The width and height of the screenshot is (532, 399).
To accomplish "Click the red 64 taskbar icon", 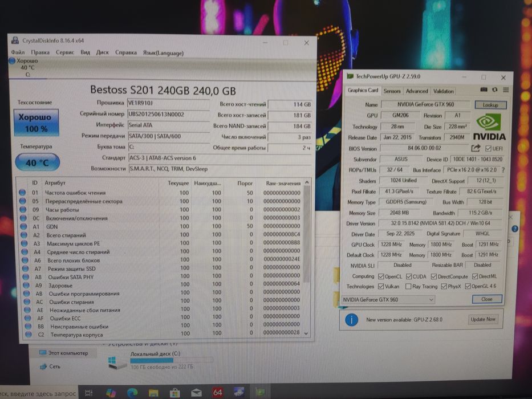I will pos(217,393).
